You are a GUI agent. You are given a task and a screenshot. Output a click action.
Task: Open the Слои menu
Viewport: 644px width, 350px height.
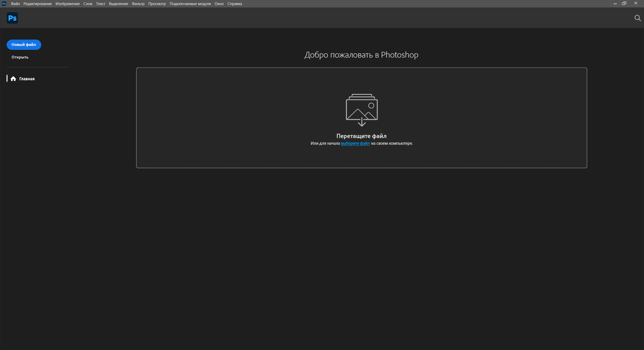point(88,4)
